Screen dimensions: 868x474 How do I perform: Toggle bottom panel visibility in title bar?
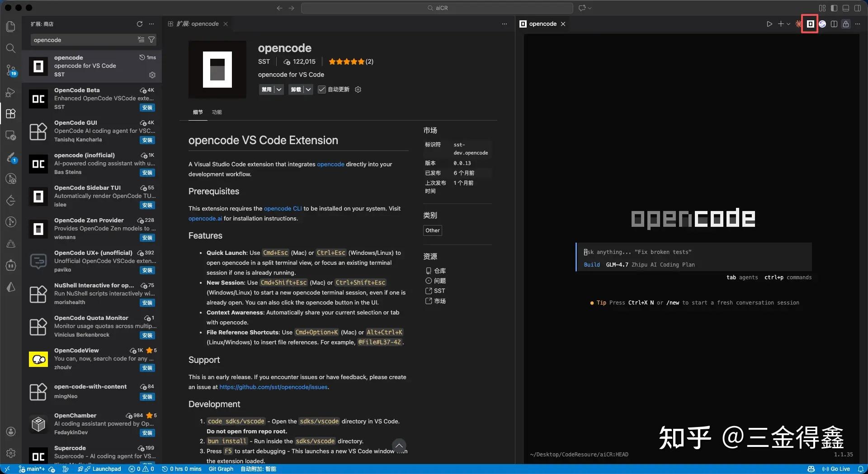click(846, 8)
